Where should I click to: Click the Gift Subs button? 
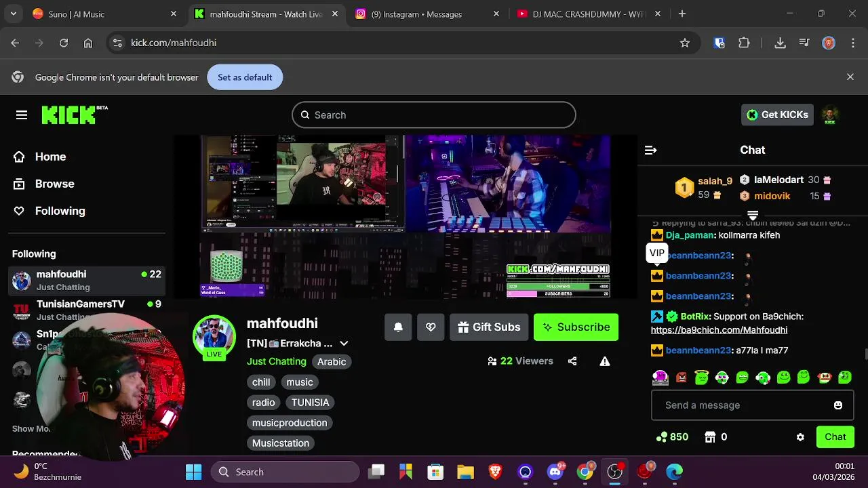(x=489, y=327)
